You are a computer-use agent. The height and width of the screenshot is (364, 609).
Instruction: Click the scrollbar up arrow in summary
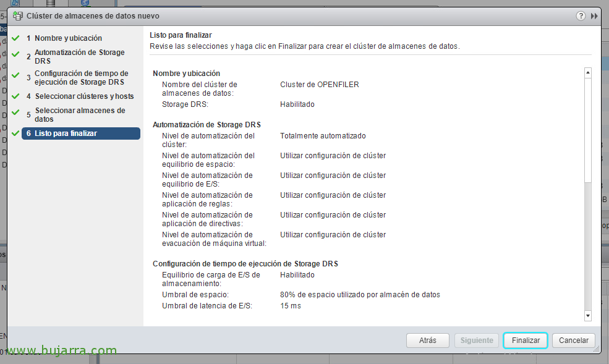click(588, 73)
